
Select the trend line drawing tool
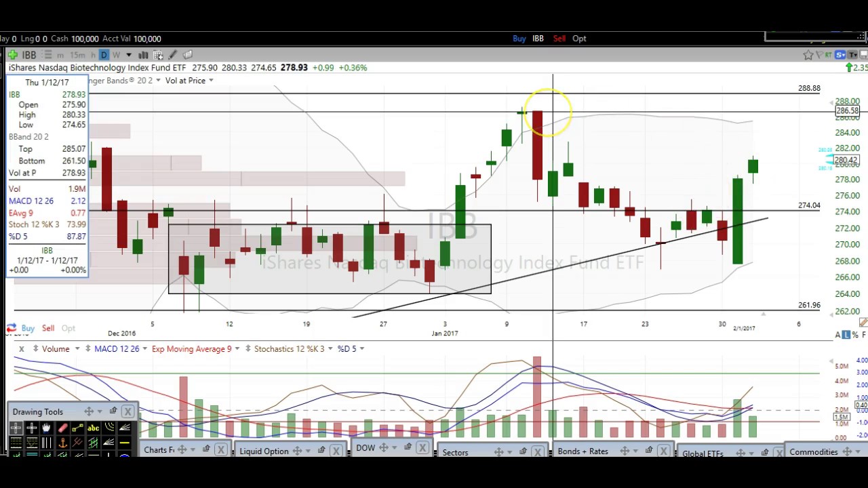(x=77, y=428)
